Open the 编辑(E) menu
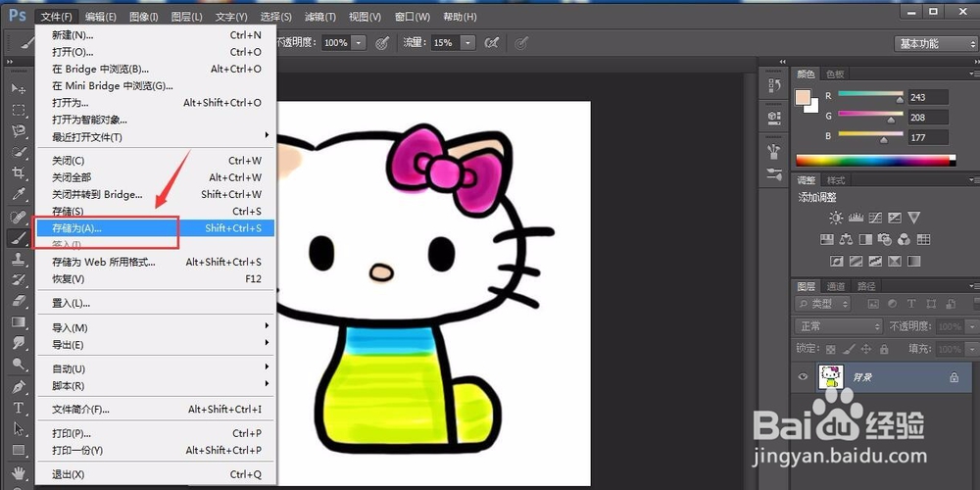The image size is (980, 490). [x=101, y=17]
